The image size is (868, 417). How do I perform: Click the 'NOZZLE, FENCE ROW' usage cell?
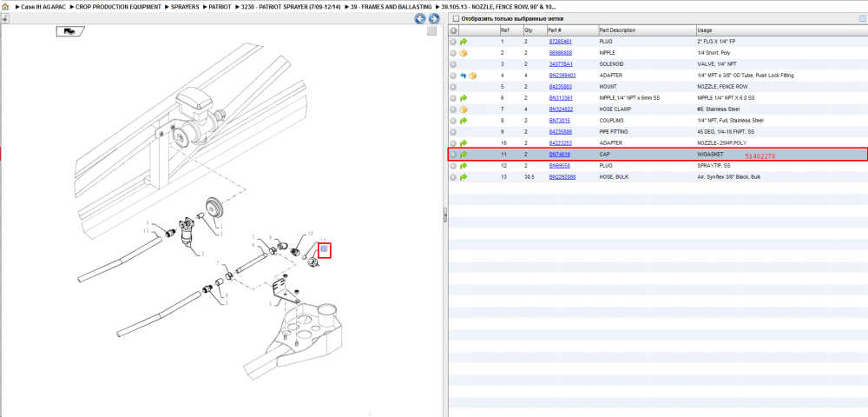pos(722,87)
